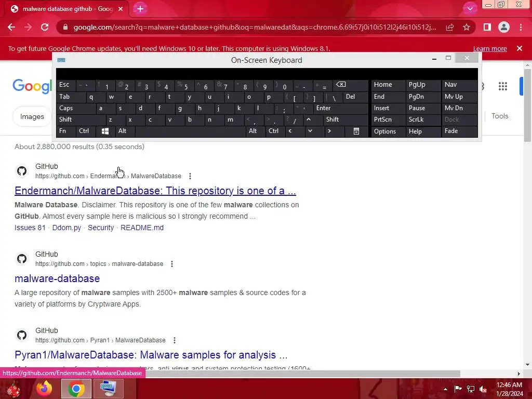Open the Chrome profile avatar

tap(504, 27)
